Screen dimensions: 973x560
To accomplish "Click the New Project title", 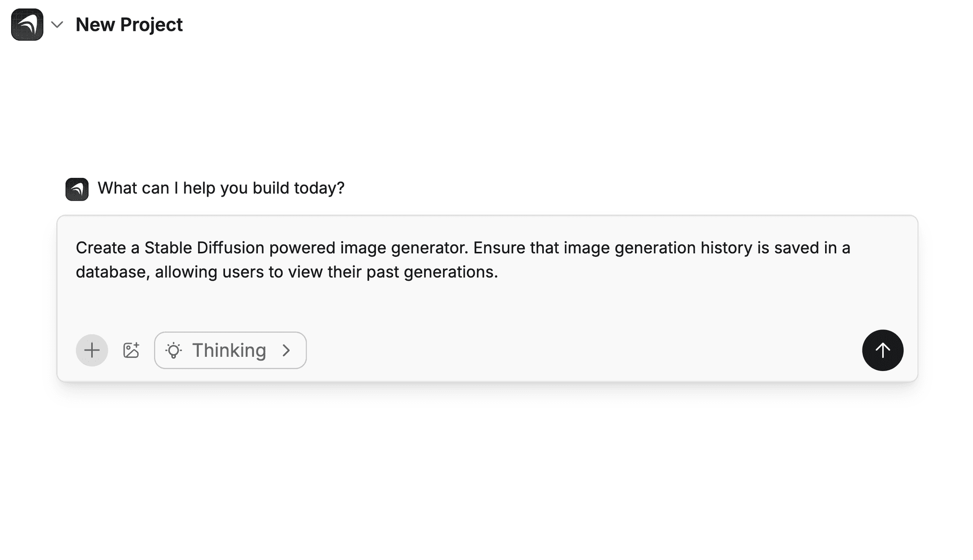I will pyautogui.click(x=129, y=24).
